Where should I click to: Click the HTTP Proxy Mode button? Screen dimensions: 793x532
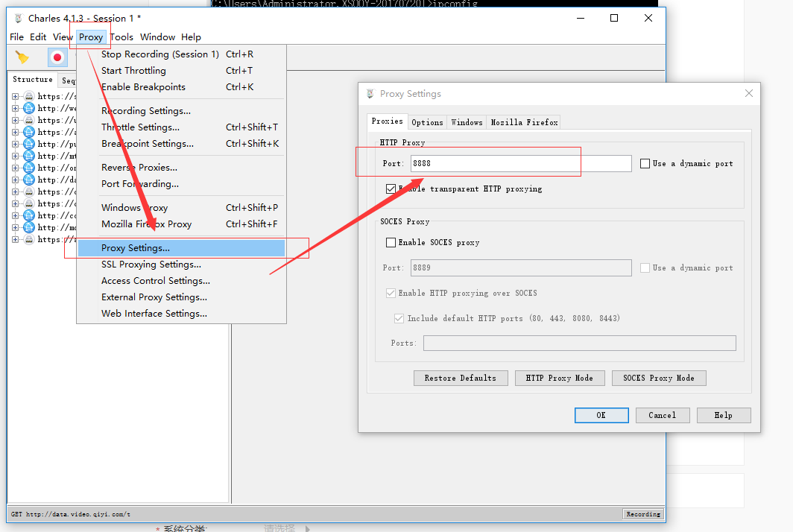(x=560, y=379)
